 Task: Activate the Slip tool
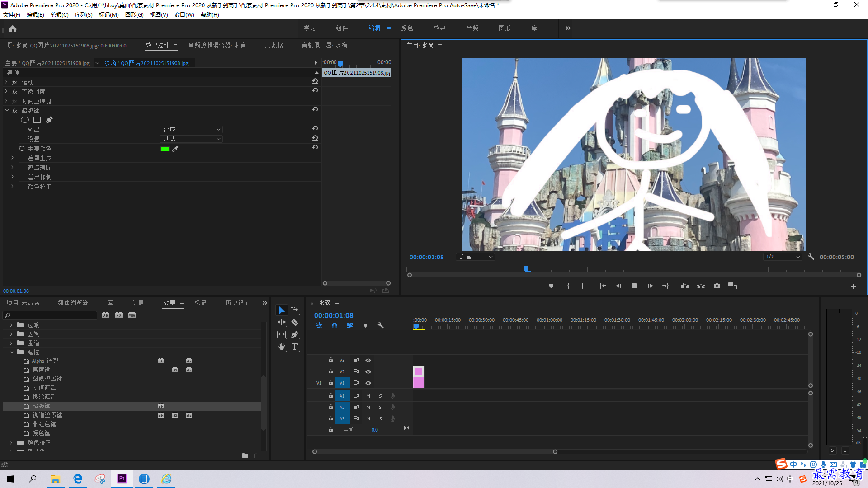click(x=282, y=334)
